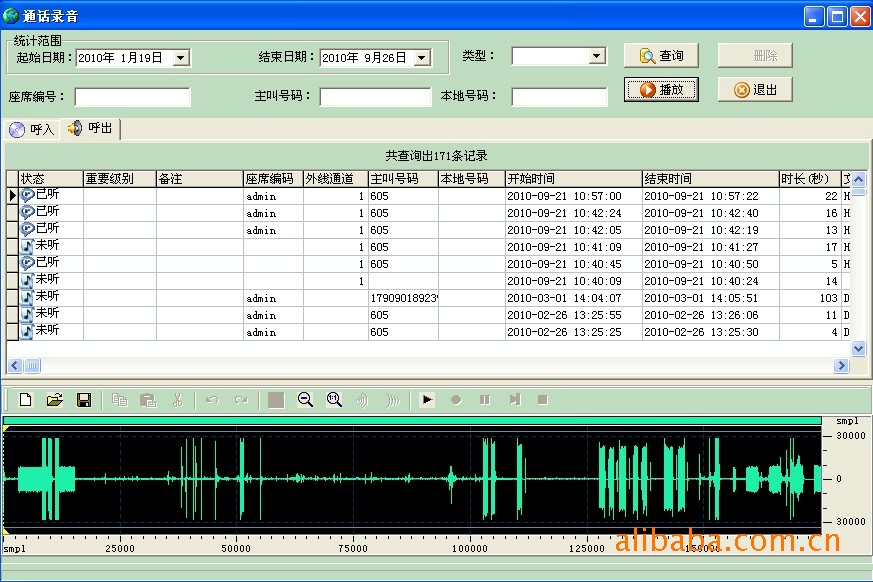
Task: Click the horizontal scrollbar right arrow of the table
Action: 840,366
